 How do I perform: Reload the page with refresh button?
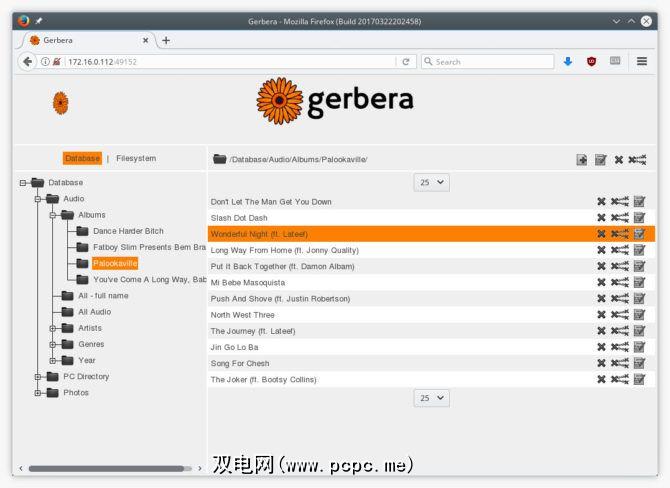[x=406, y=62]
